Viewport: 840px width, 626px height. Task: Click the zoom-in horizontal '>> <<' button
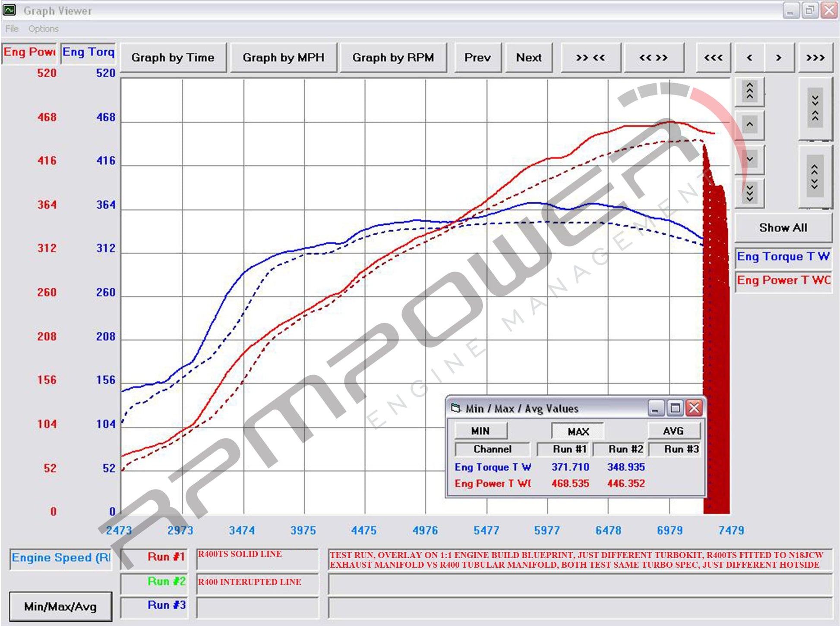click(x=590, y=57)
